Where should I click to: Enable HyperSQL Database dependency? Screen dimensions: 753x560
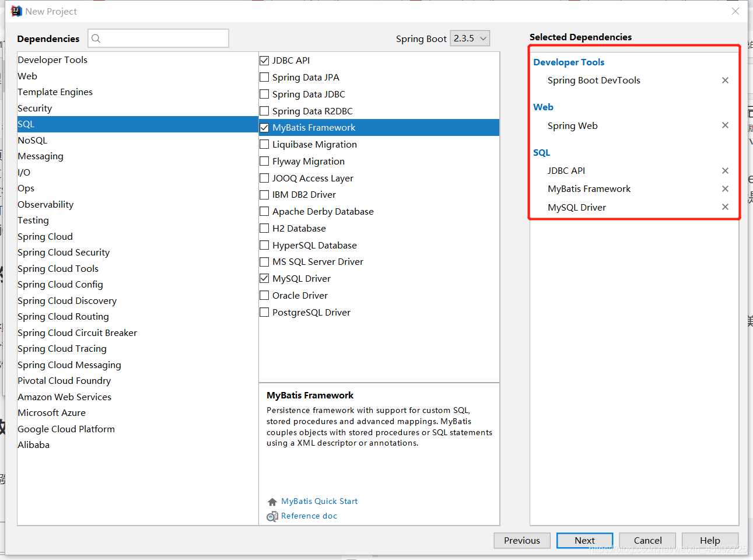coord(264,245)
